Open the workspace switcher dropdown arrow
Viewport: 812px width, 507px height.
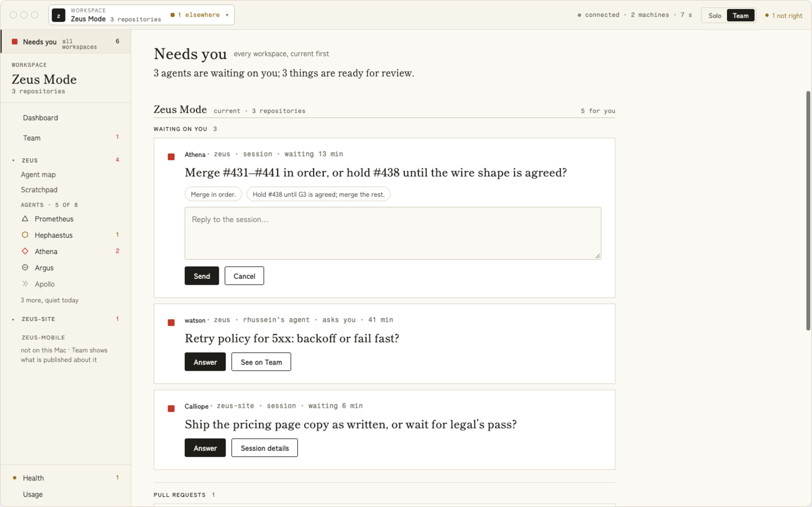(x=227, y=15)
